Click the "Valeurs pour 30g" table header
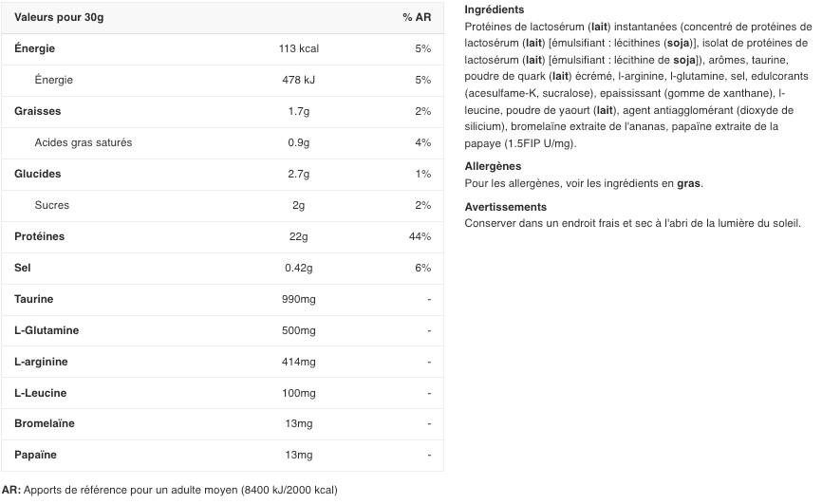The image size is (822, 504). tap(59, 17)
